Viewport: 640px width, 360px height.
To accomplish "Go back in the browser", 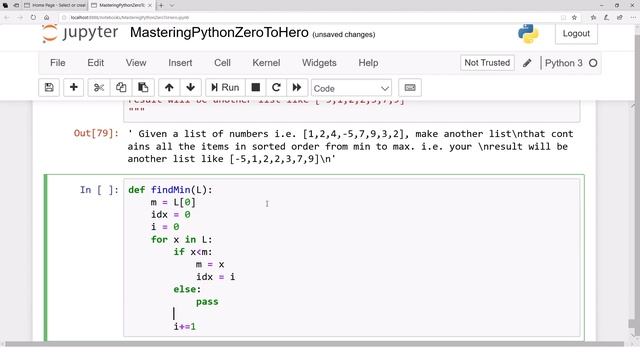I will pos(7,18).
